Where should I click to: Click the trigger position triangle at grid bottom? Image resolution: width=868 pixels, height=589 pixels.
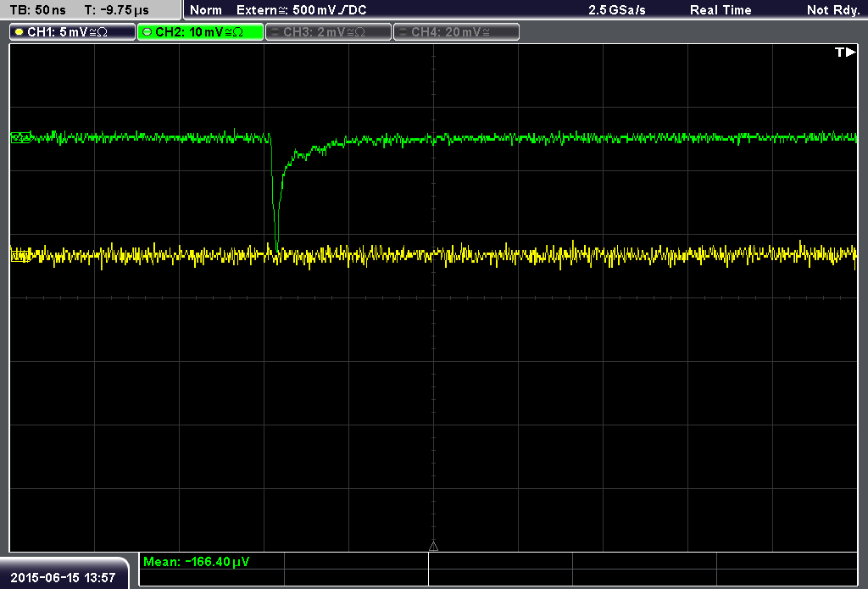tap(433, 547)
